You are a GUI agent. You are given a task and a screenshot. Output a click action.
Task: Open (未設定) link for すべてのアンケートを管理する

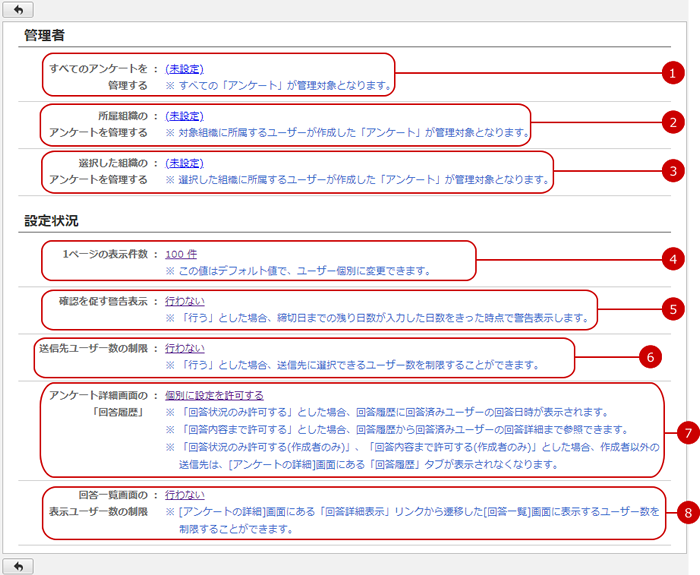pos(184,69)
